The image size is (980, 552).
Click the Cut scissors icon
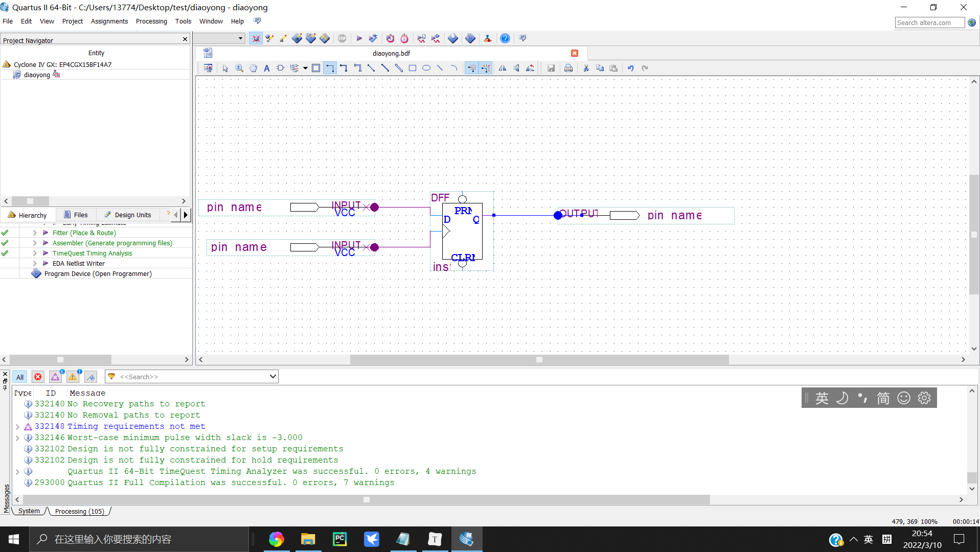pos(586,68)
